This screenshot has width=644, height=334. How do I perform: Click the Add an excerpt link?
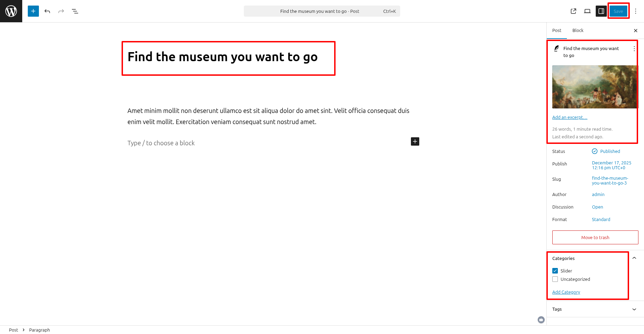pyautogui.click(x=570, y=117)
